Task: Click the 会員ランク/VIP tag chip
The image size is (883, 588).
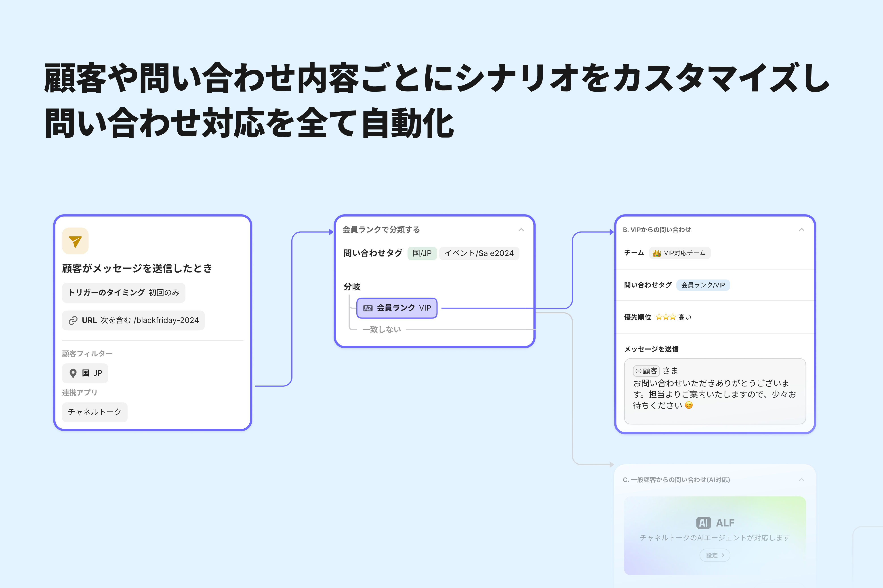Action: point(703,285)
